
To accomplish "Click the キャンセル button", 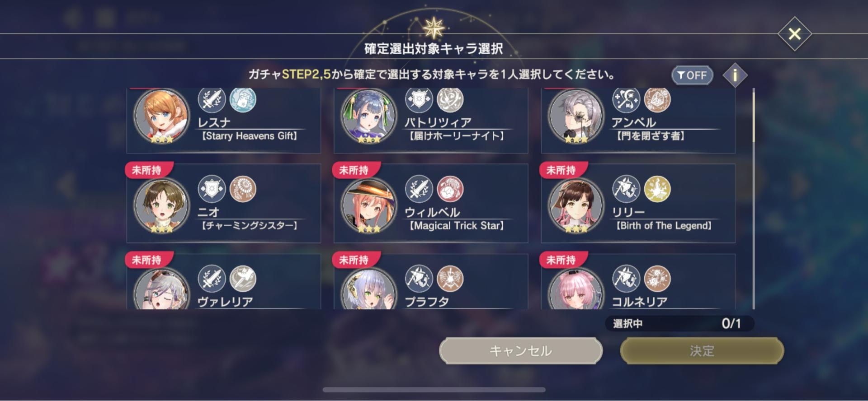I will click(x=521, y=351).
